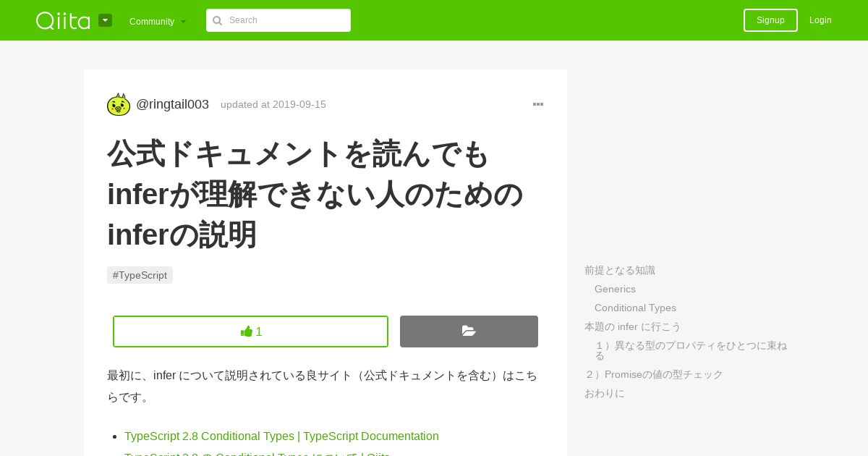This screenshot has width=868, height=456.
Task: Open the dropdown arrow beside Qiita logo
Action: coord(105,20)
